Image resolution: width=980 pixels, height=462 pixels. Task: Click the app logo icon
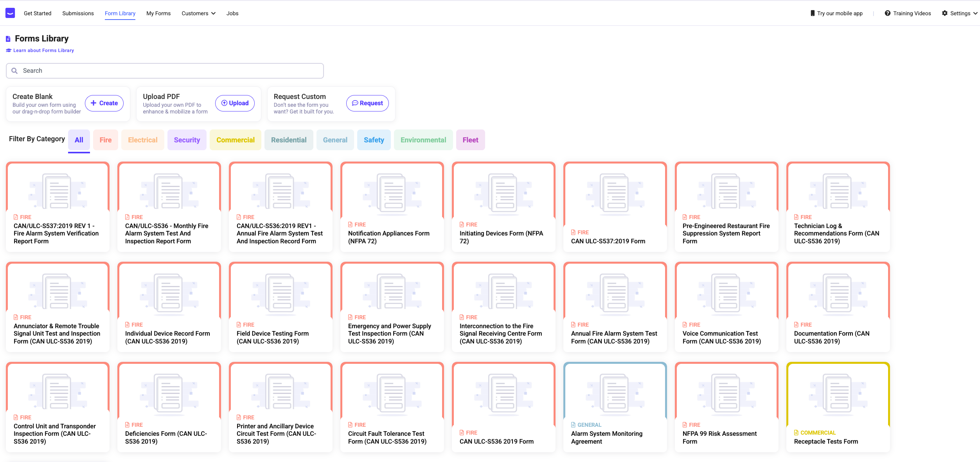click(10, 13)
